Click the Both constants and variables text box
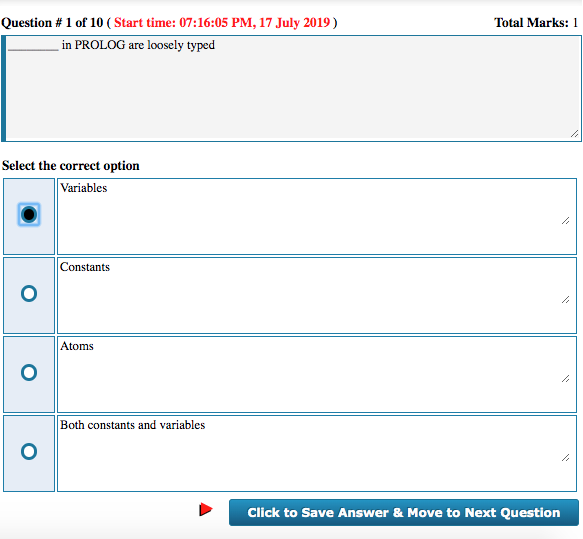Screen dimensions: 583x539 317,454
